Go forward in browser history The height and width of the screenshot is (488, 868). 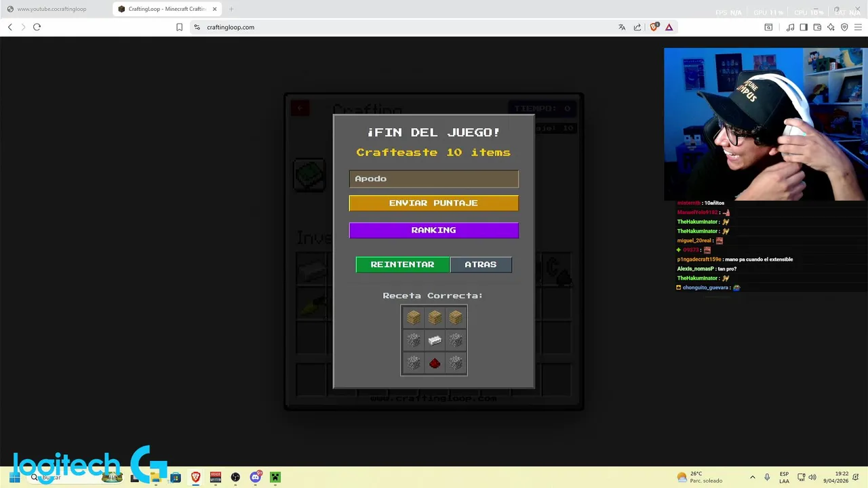click(x=23, y=27)
